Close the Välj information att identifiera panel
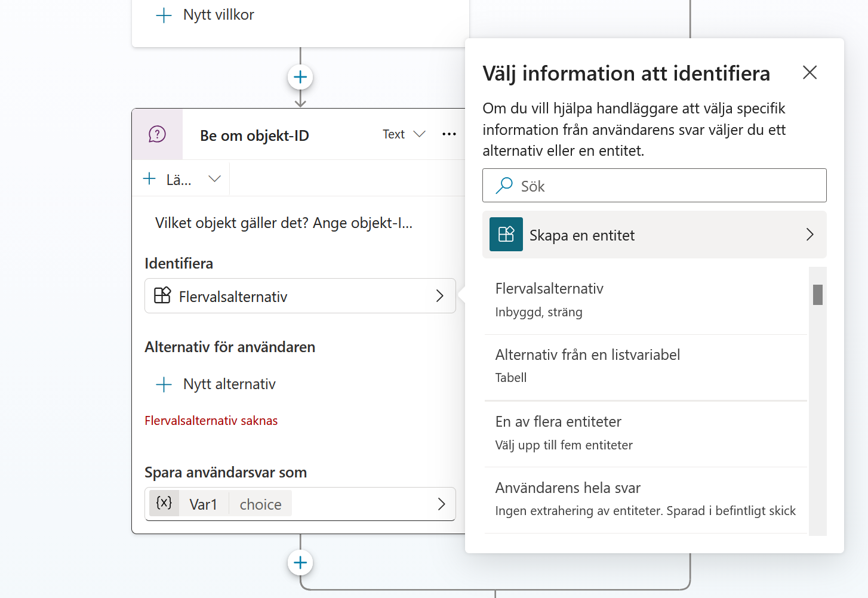This screenshot has width=868, height=598. coord(809,73)
